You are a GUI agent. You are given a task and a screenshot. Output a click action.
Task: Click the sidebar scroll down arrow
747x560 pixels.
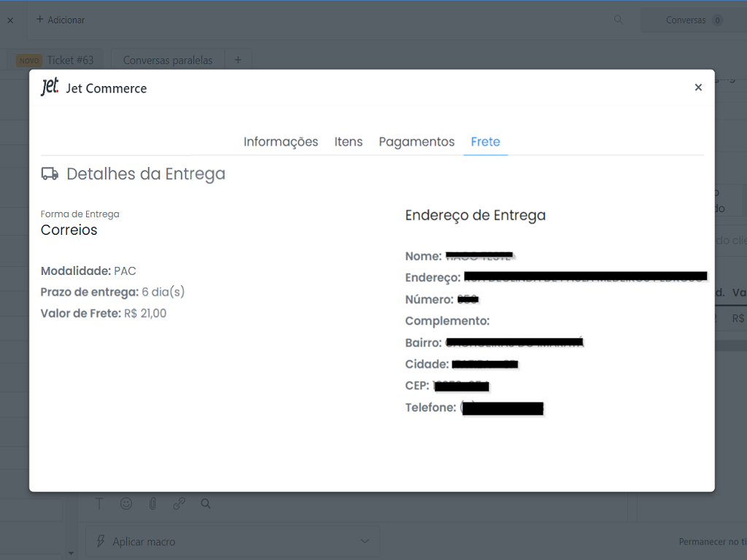pyautogui.click(x=71, y=553)
